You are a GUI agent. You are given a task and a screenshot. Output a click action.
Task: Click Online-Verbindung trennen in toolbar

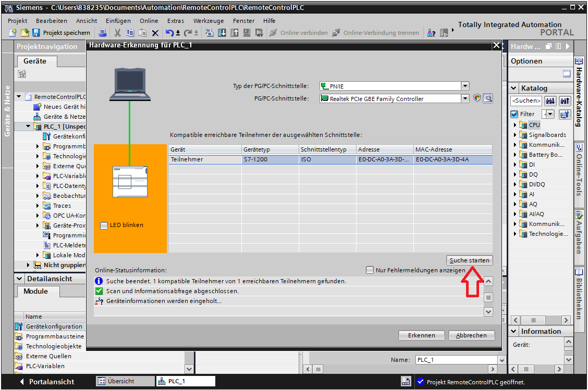[376, 33]
